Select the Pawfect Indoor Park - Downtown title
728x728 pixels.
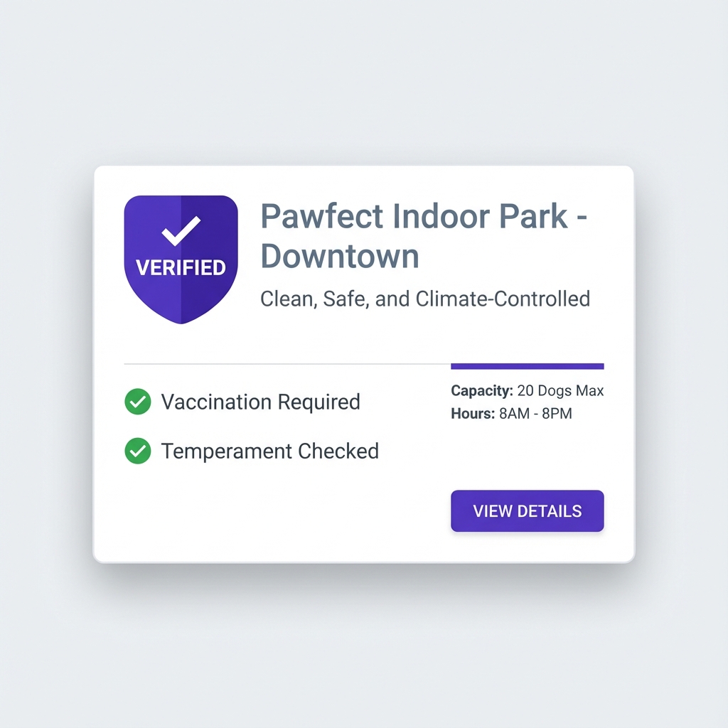(x=424, y=236)
